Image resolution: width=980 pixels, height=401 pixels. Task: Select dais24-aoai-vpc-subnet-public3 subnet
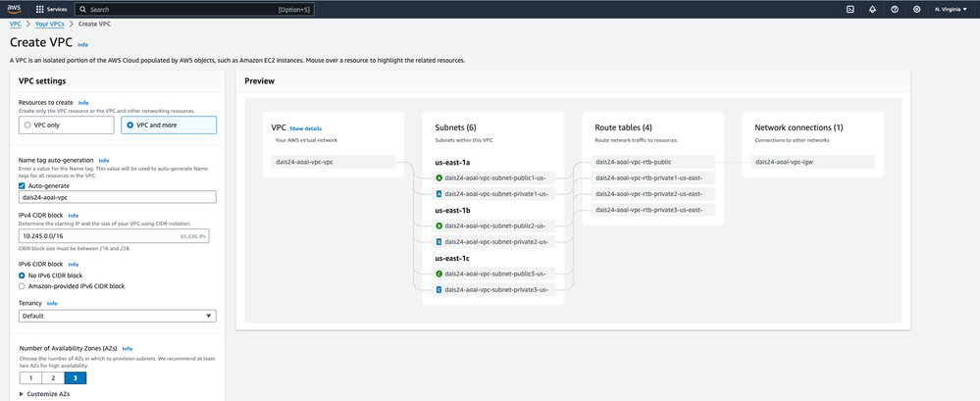point(493,274)
